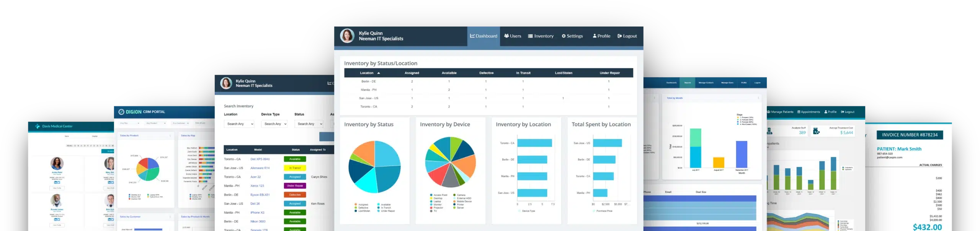
Task: Open Settings via the gear icon
Action: (x=563, y=36)
